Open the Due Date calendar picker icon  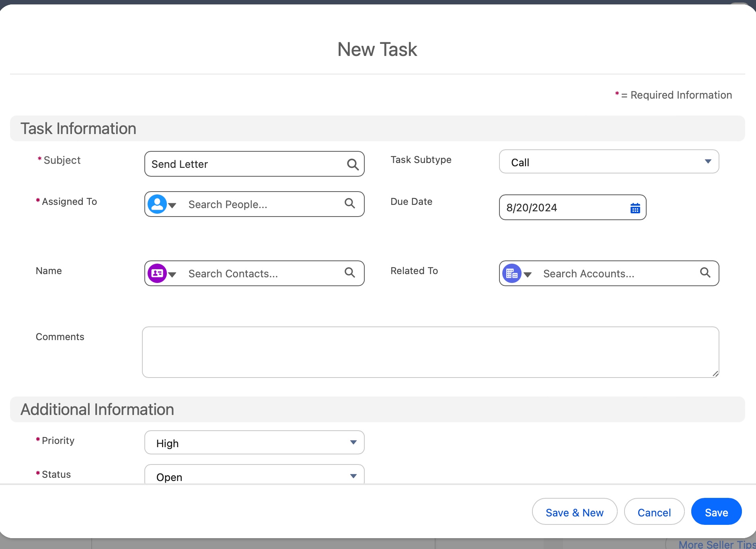coord(635,208)
